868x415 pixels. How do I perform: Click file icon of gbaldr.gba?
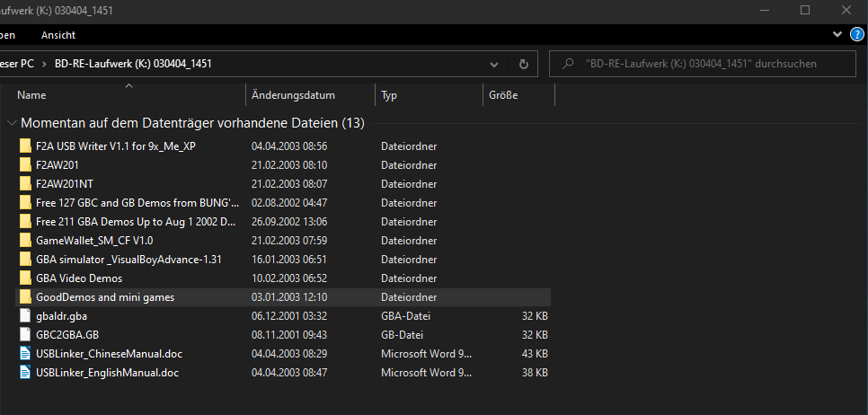point(25,315)
